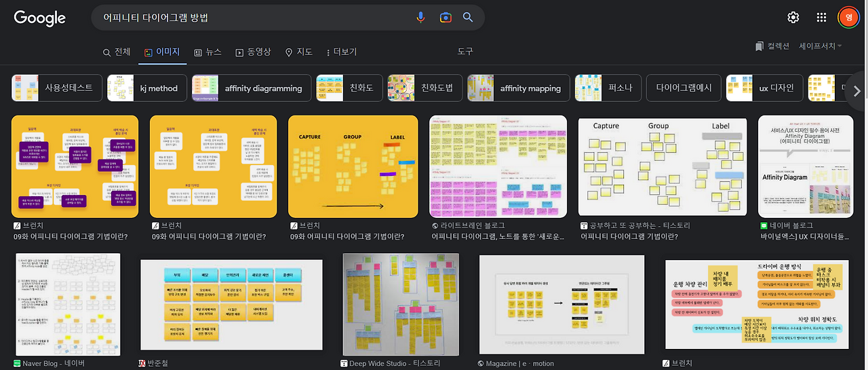868x370 pixels.
Task: Search by image with camera lens icon
Action: coord(445,18)
